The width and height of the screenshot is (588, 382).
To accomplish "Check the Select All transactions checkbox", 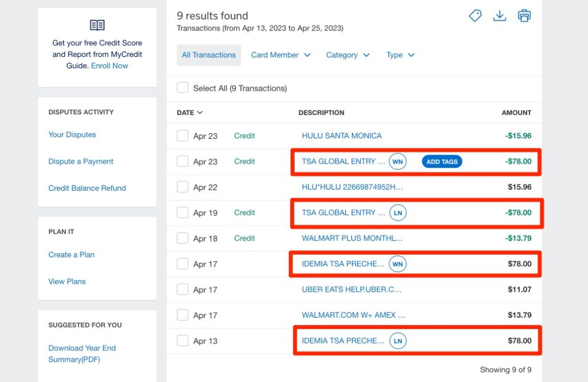I will pos(183,88).
